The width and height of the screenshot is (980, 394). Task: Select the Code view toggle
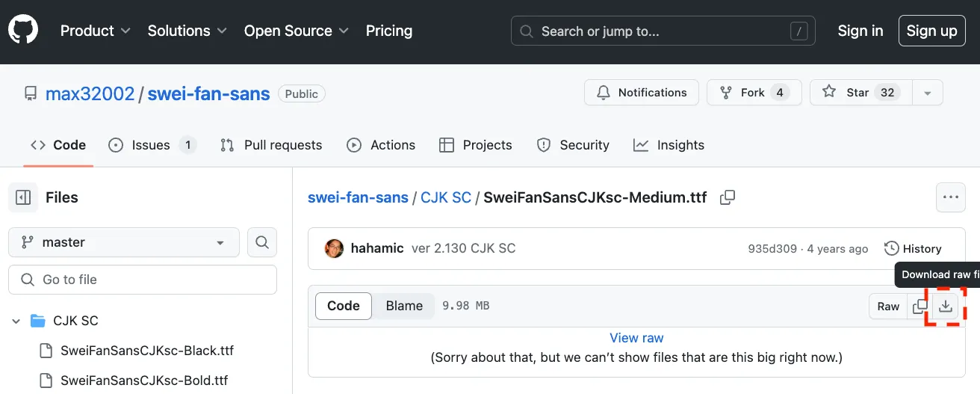click(x=344, y=306)
